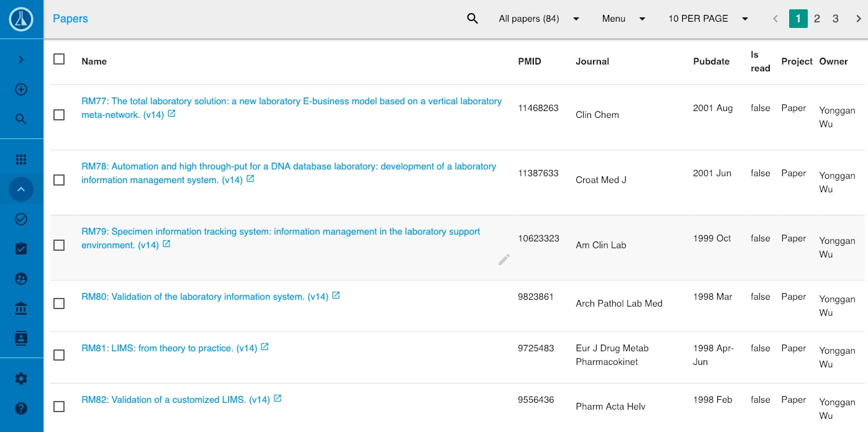Open RM80 in new tab via external-link icon
The height and width of the screenshot is (432, 868).
tap(336, 295)
